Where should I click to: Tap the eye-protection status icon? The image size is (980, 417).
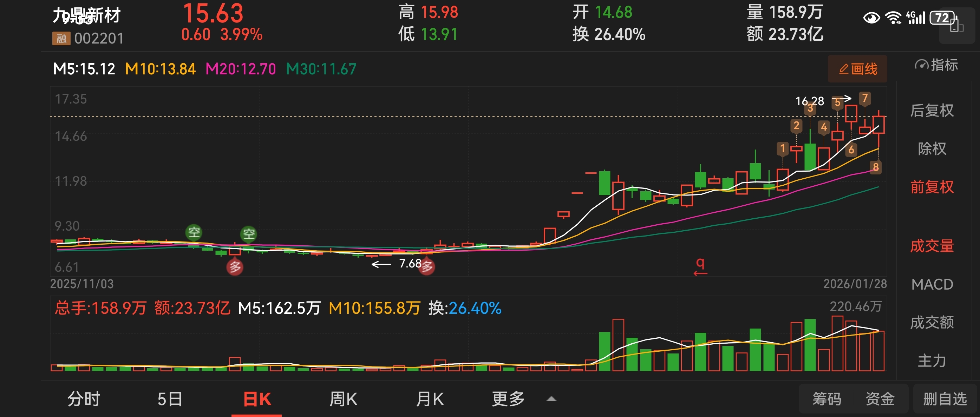point(871,18)
